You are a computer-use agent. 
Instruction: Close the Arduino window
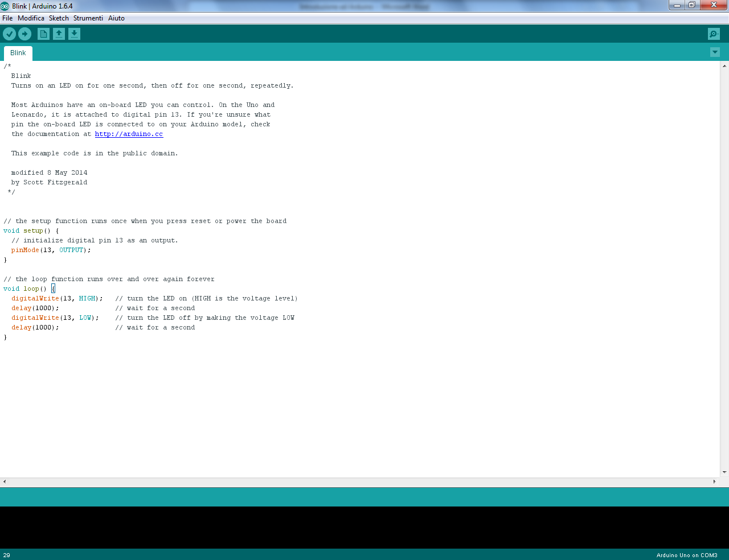pyautogui.click(x=714, y=5)
